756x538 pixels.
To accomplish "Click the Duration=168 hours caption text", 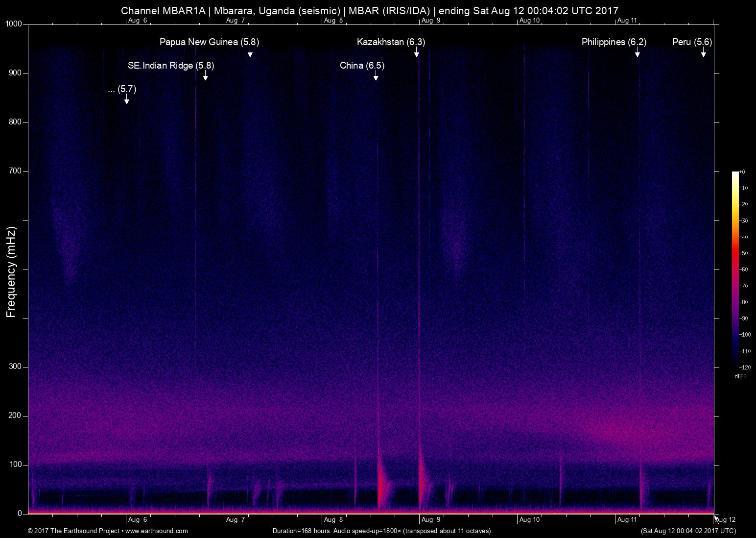I will tap(382, 531).
